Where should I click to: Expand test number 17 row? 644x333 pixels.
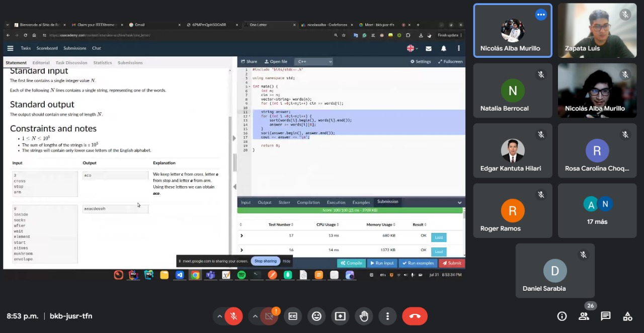[x=242, y=235]
